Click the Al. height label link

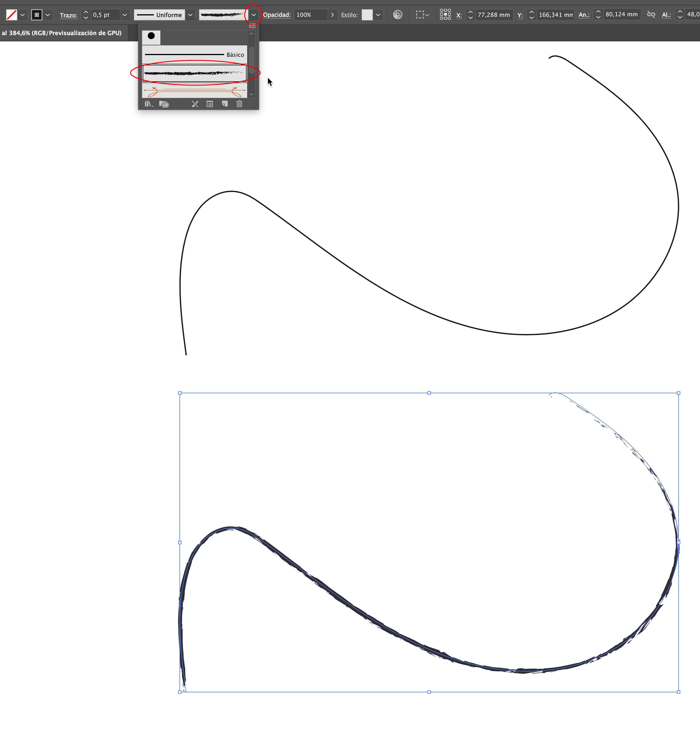pyautogui.click(x=666, y=15)
